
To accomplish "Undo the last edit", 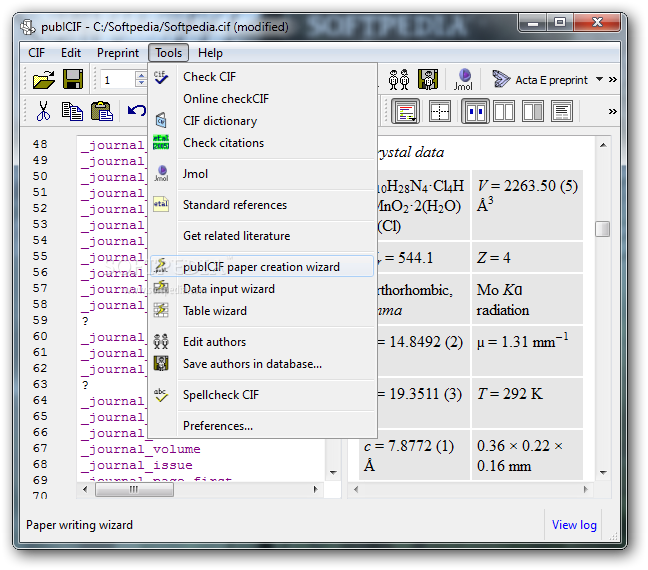I will coord(137,111).
